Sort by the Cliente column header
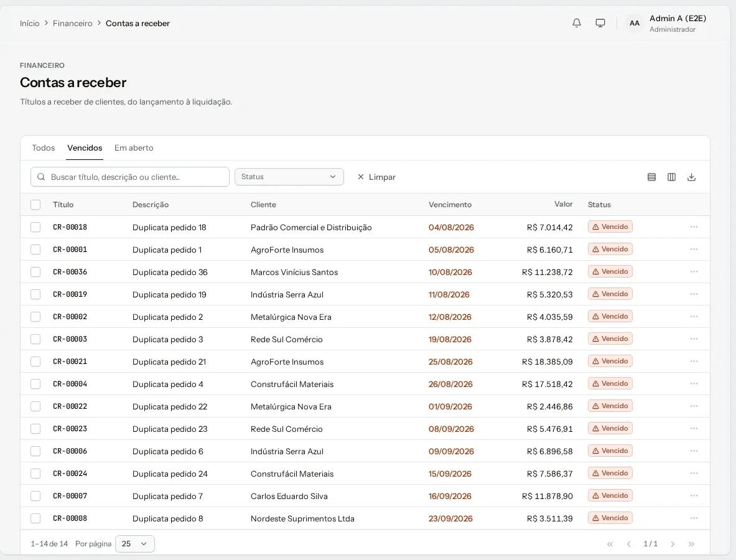Image resolution: width=736 pixels, height=560 pixels. 263,205
